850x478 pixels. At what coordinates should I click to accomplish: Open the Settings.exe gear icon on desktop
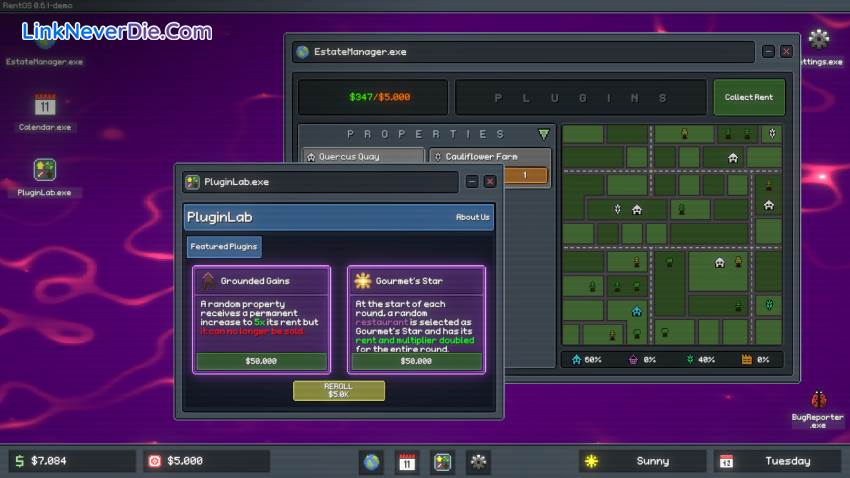pyautogui.click(x=819, y=40)
